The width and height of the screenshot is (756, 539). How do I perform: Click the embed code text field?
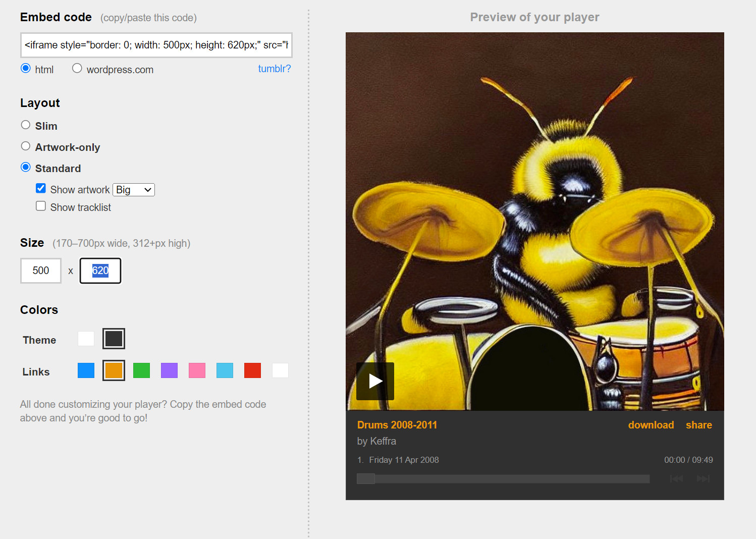pyautogui.click(x=156, y=45)
